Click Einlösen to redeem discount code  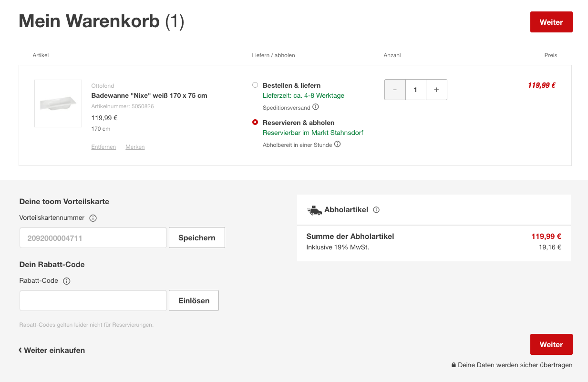194,300
